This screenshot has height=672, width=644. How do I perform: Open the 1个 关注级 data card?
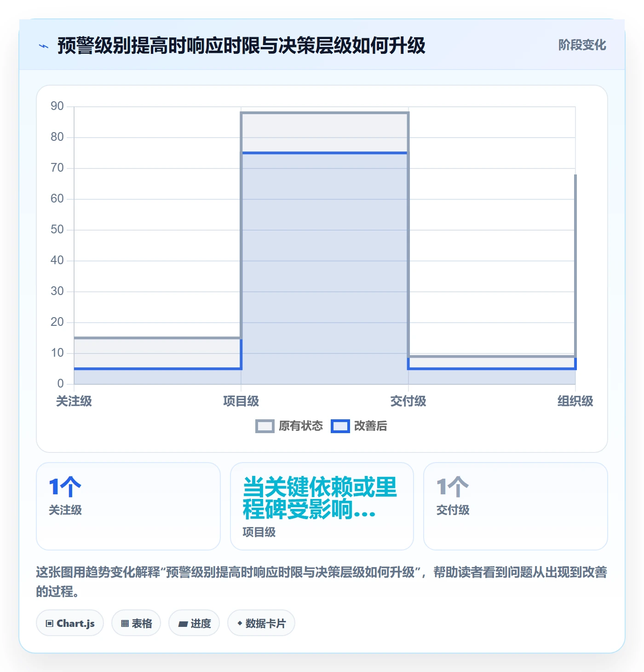(128, 506)
